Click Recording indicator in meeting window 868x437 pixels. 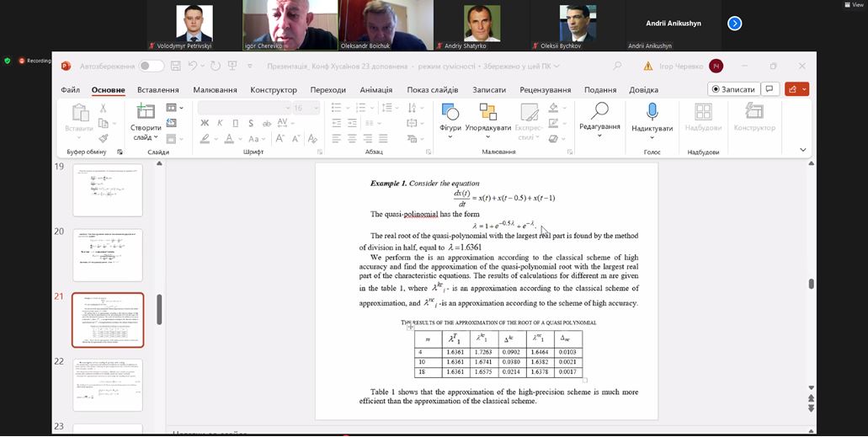click(x=35, y=61)
